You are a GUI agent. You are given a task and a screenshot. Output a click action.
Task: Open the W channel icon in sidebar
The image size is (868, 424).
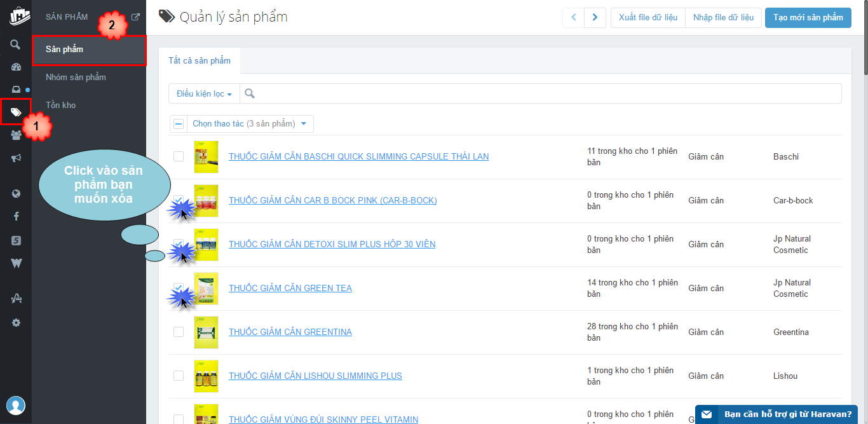[16, 263]
